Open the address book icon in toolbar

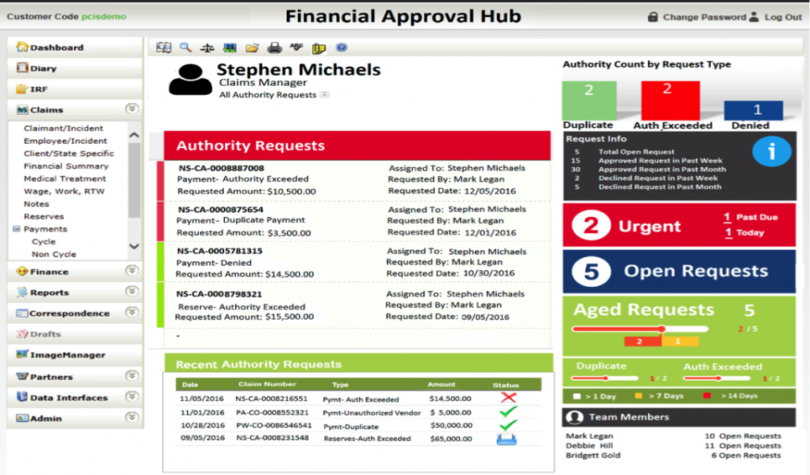click(x=164, y=48)
